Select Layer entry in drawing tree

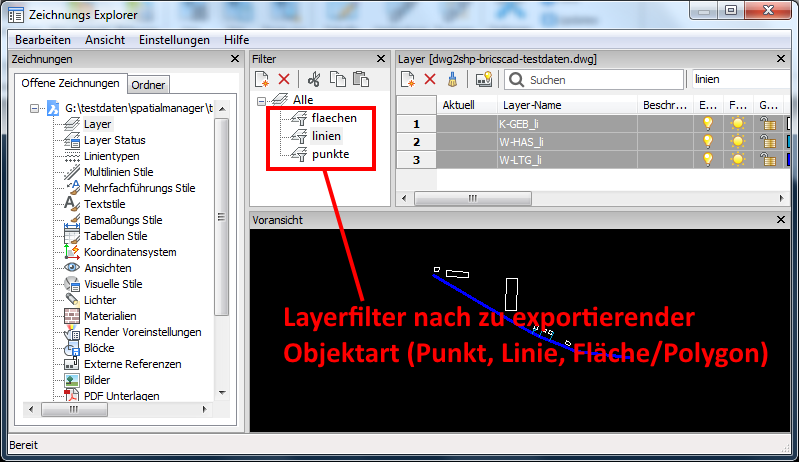coord(97,124)
